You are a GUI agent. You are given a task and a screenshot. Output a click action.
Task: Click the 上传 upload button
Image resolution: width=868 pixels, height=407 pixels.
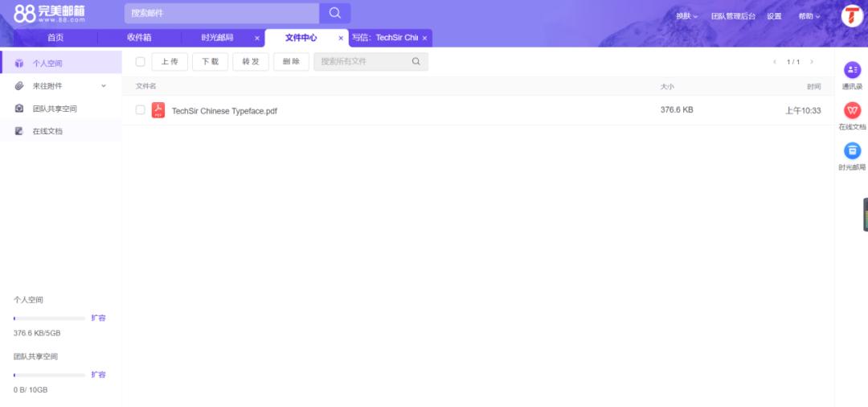pyautogui.click(x=170, y=61)
